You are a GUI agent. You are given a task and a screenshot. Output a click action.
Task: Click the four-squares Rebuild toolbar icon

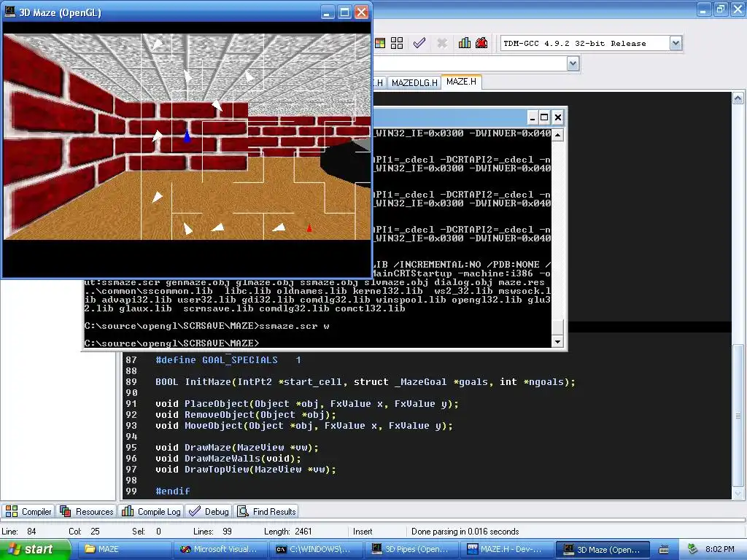point(397,43)
